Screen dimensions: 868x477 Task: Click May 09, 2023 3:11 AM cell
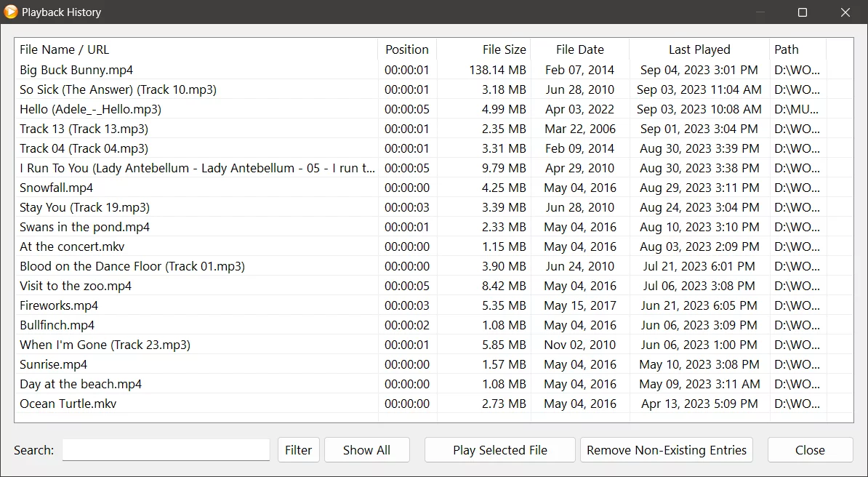point(699,384)
